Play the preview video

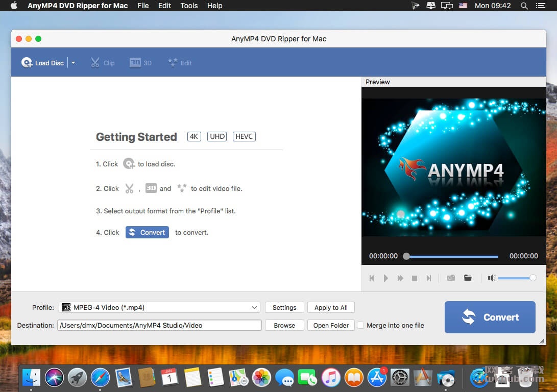[x=386, y=278]
